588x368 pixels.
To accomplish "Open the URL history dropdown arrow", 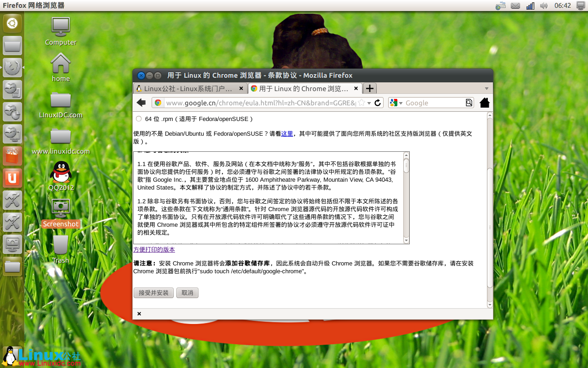I will point(369,103).
